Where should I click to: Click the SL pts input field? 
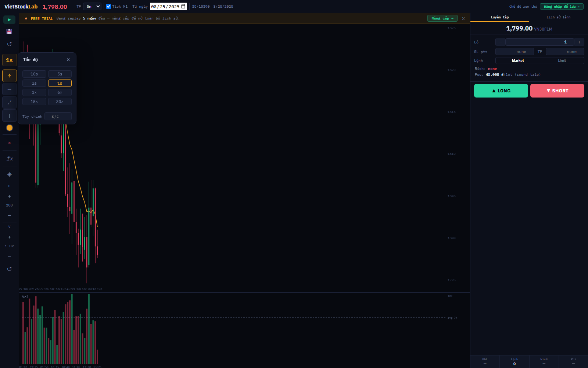point(514,52)
